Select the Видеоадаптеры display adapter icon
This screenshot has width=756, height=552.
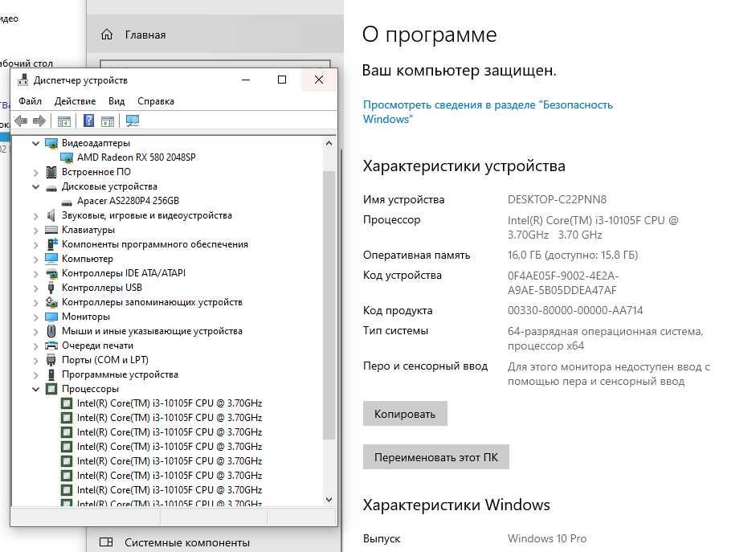[x=51, y=143]
